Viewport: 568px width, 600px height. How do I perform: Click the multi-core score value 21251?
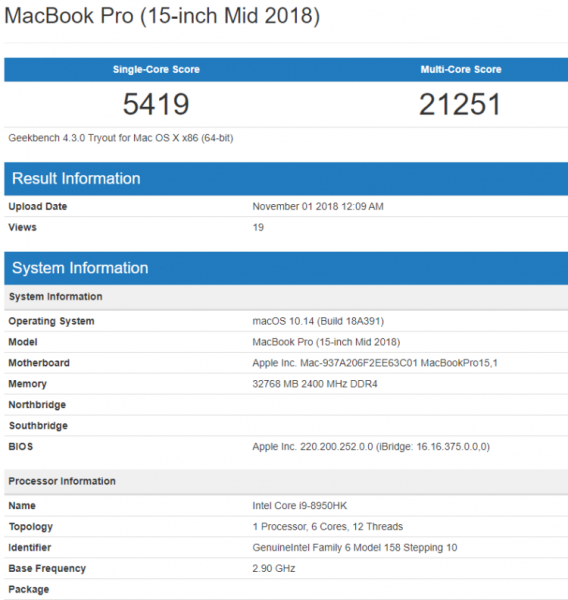tap(460, 104)
